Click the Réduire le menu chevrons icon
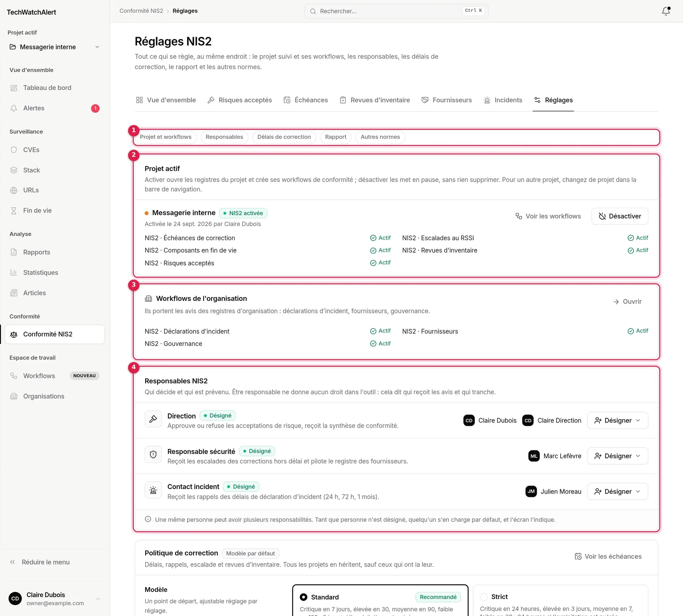The width and height of the screenshot is (683, 616). click(12, 562)
